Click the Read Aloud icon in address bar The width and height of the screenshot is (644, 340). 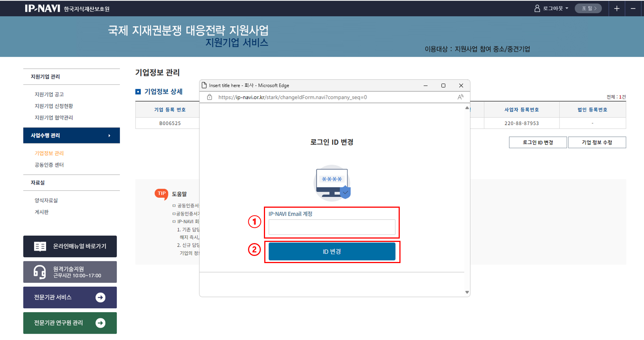[460, 97]
